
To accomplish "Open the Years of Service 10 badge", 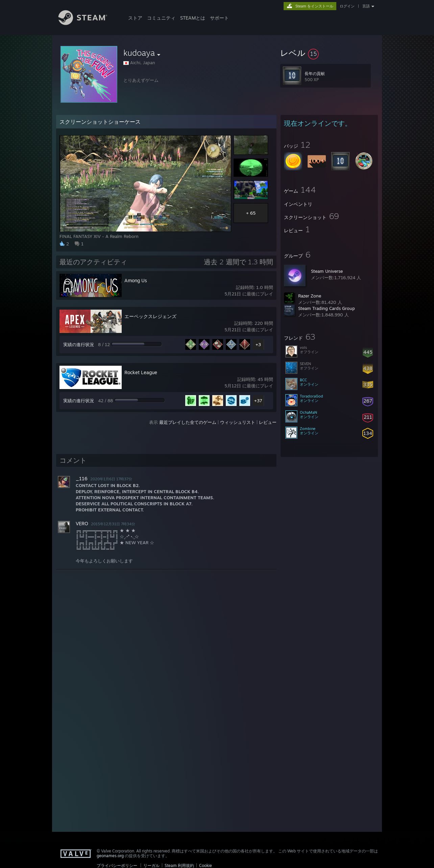I will [292, 76].
